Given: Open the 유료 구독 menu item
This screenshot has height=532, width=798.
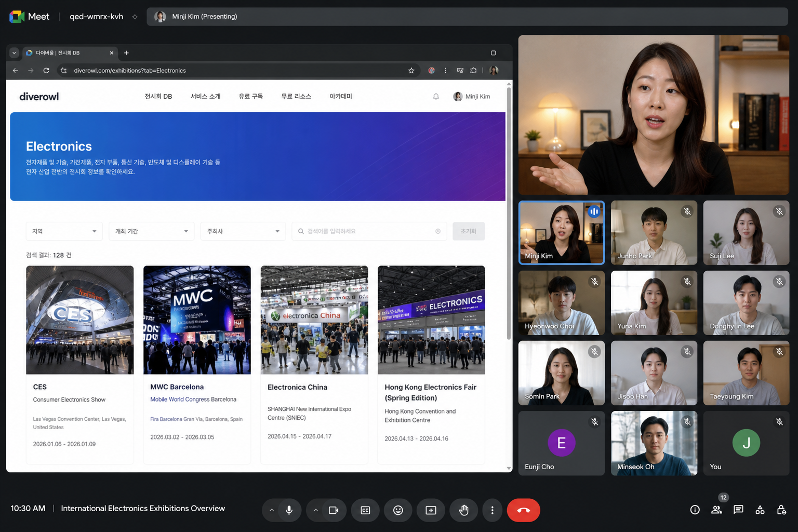Looking at the screenshot, I should (x=250, y=97).
